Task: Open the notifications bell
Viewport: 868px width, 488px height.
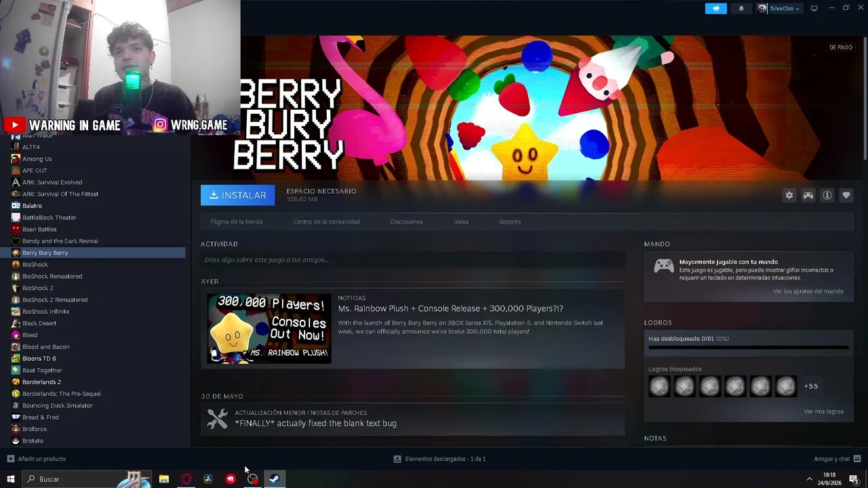Action: point(741,8)
